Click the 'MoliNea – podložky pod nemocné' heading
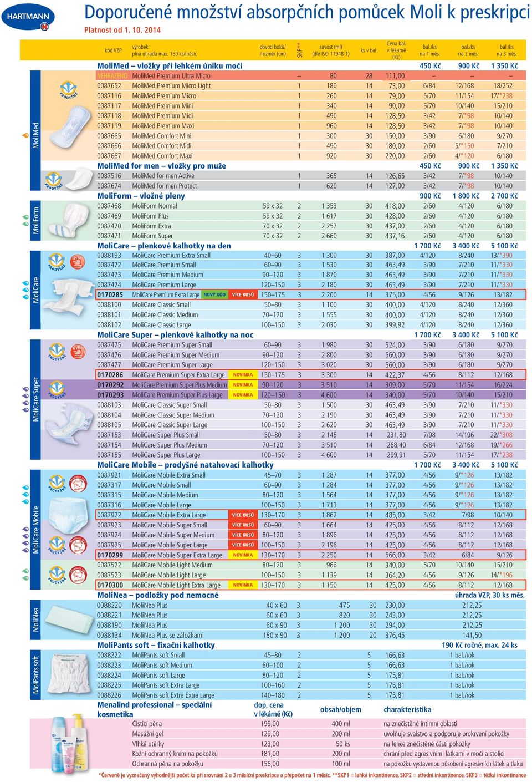The image size is (532, 782). point(158,595)
